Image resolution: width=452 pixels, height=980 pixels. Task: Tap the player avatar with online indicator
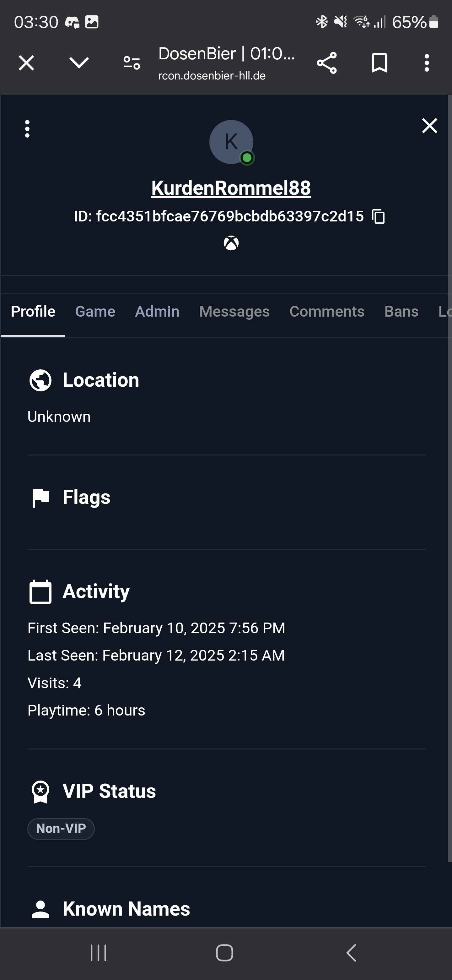click(231, 142)
